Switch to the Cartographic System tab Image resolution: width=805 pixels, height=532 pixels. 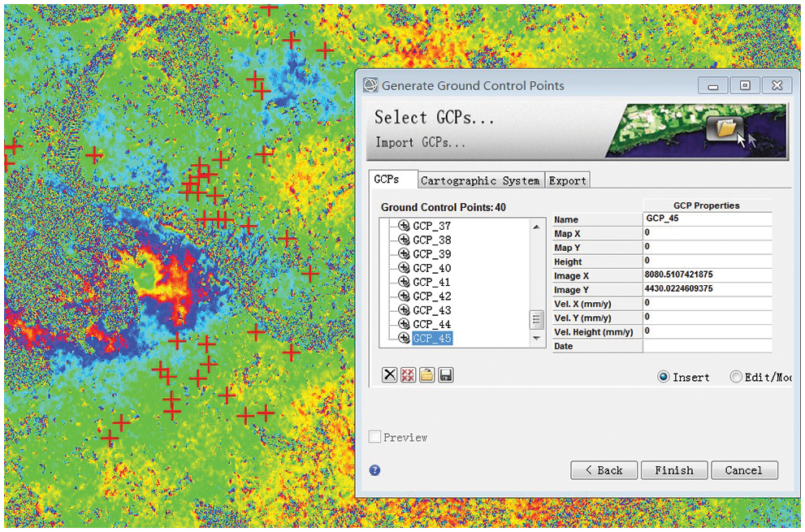point(480,180)
